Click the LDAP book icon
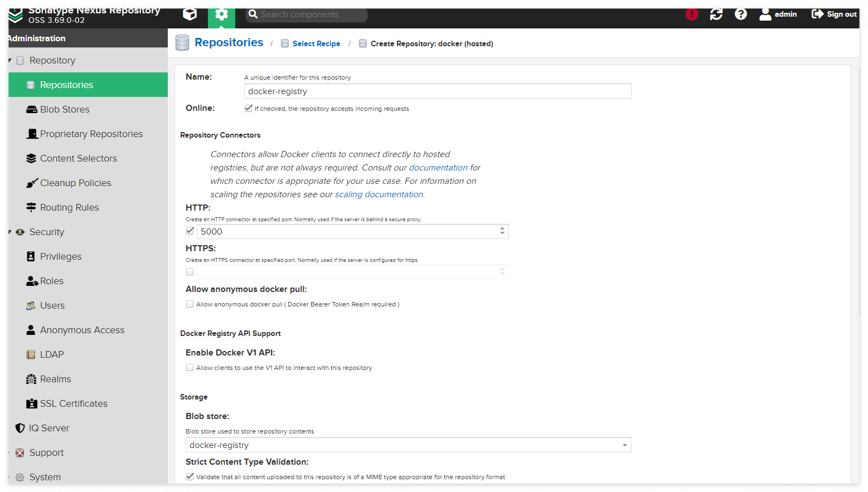Image resolution: width=868 pixels, height=492 pixels. pos(31,354)
